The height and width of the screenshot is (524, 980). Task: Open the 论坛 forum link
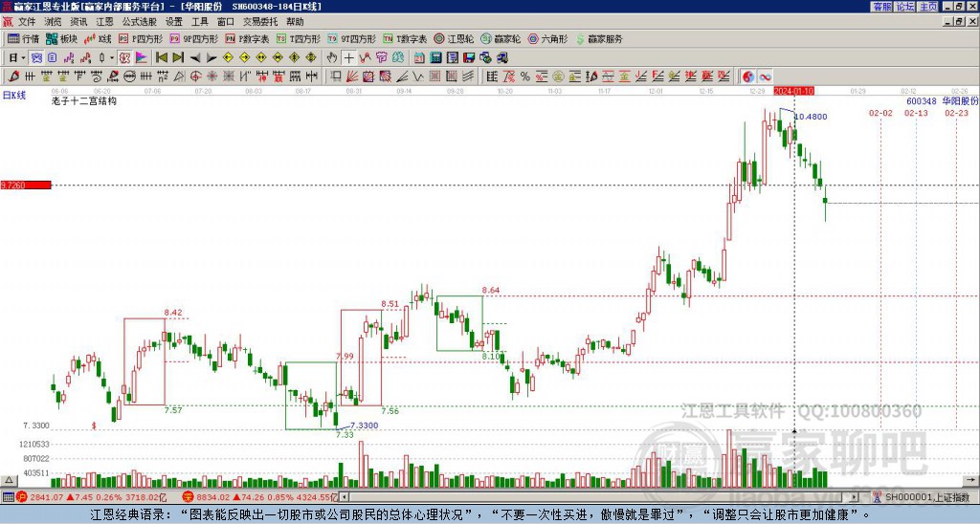(x=904, y=7)
